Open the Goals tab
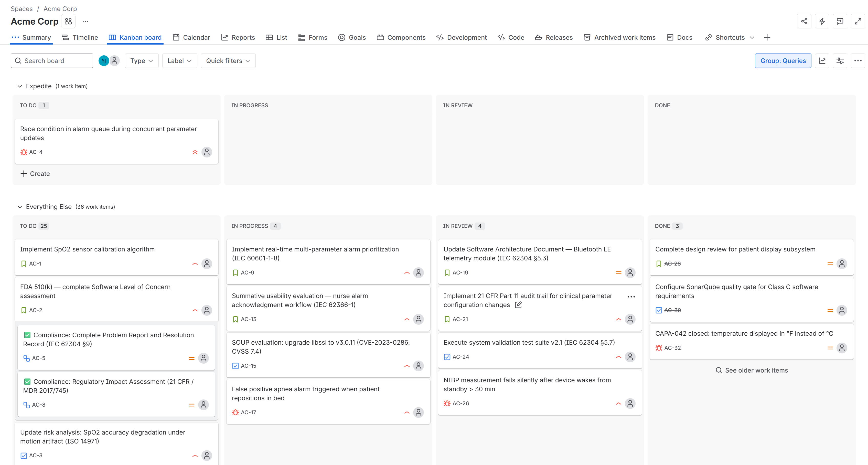Screen dimensions: 868x465 [352, 37]
